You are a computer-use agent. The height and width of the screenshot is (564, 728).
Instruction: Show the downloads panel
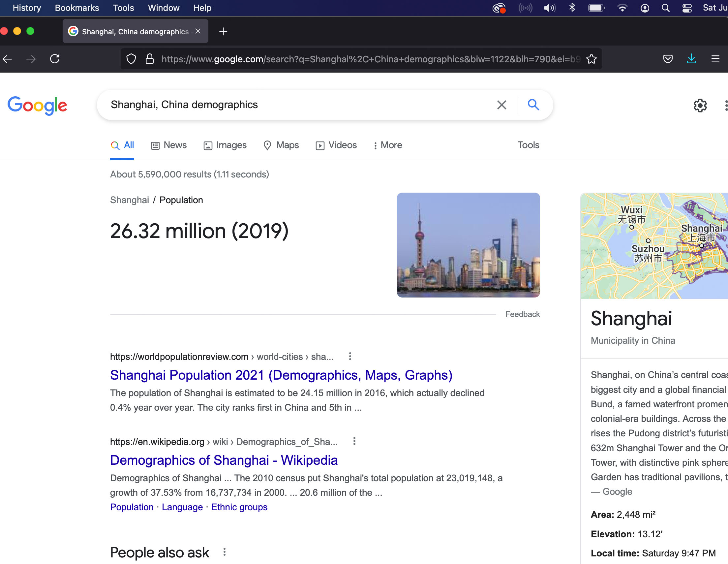[x=691, y=59]
